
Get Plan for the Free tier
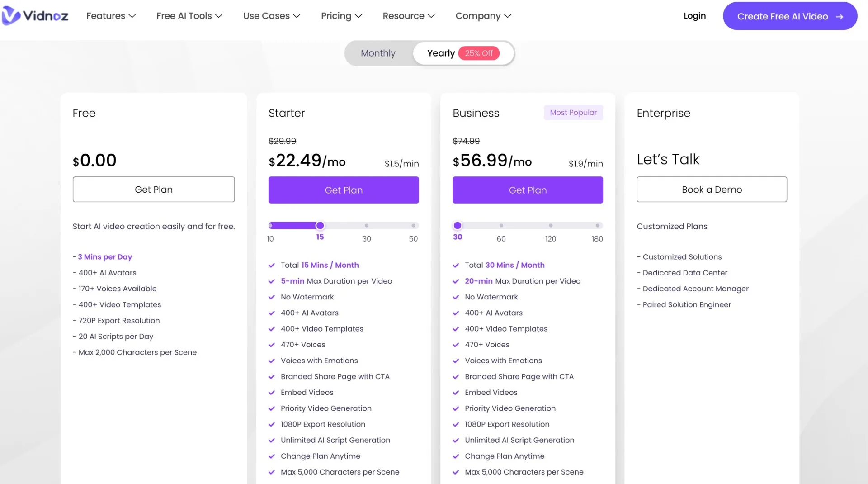153,189
